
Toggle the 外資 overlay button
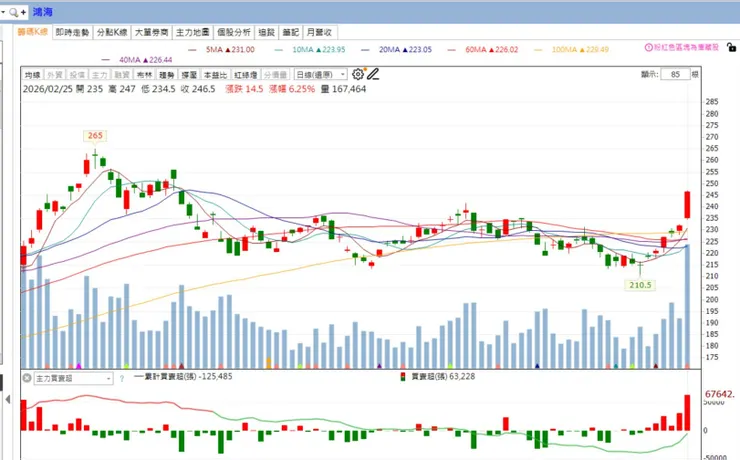coord(55,75)
